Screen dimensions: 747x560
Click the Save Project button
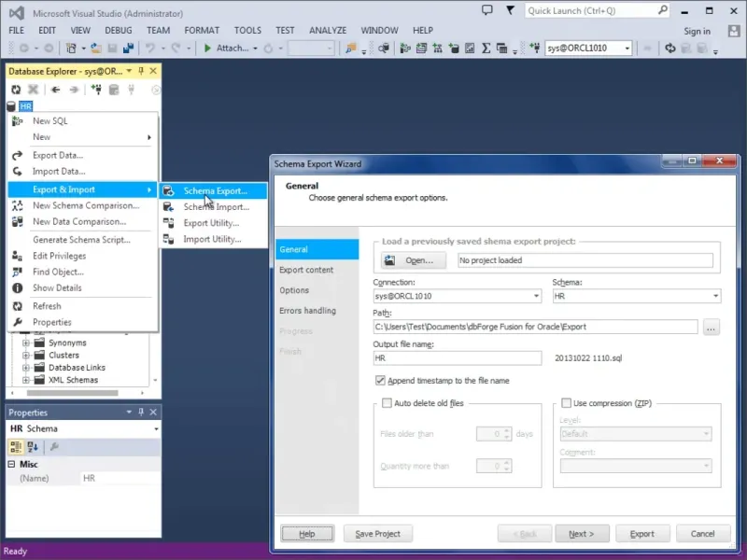coord(378,534)
